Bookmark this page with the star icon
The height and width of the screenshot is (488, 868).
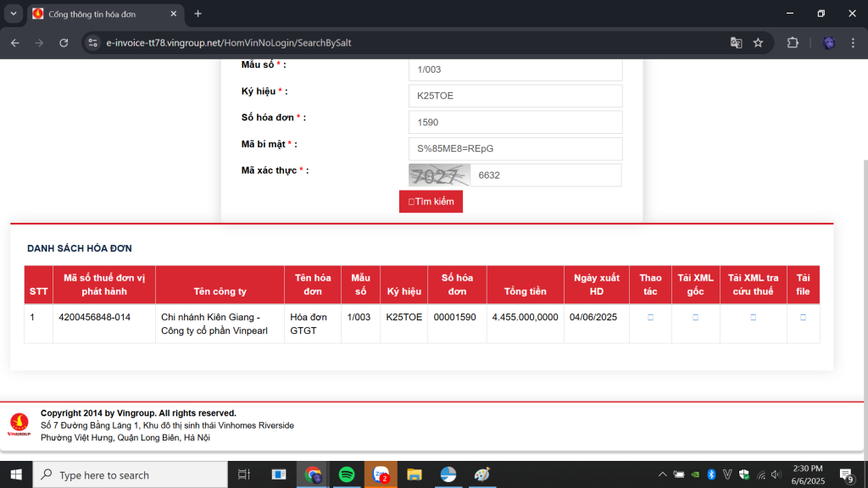pos(759,42)
